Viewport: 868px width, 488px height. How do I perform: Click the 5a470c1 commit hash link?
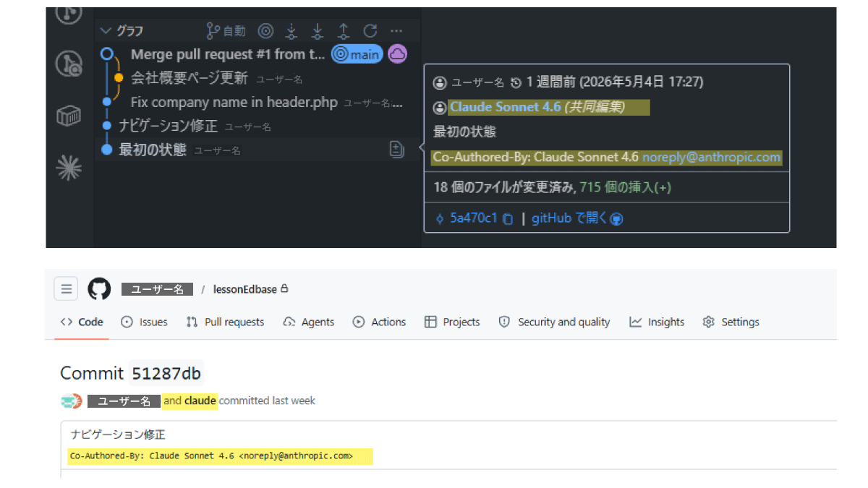[x=473, y=218]
